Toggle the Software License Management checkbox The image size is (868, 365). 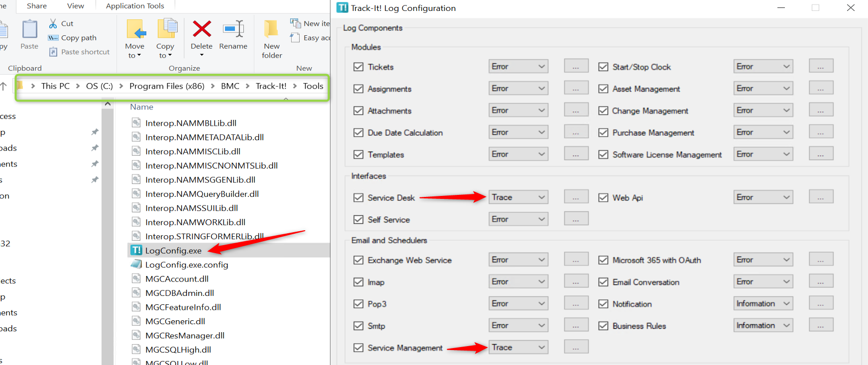click(x=603, y=155)
